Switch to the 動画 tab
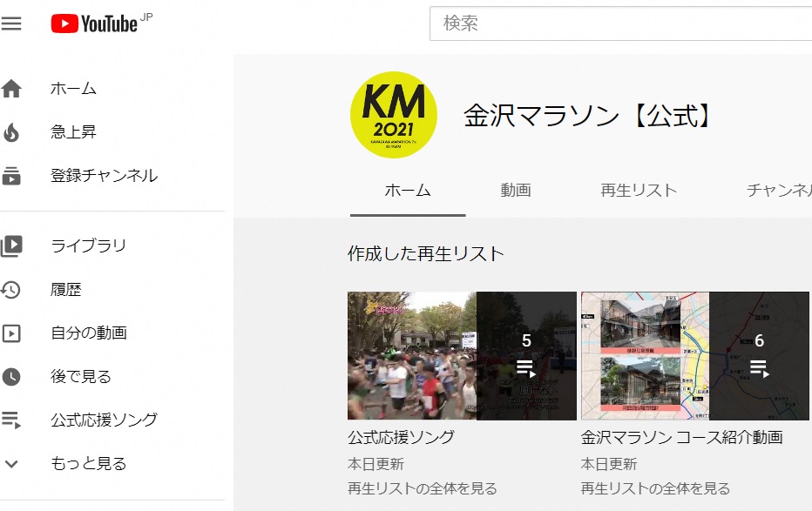The image size is (812, 511). (516, 191)
